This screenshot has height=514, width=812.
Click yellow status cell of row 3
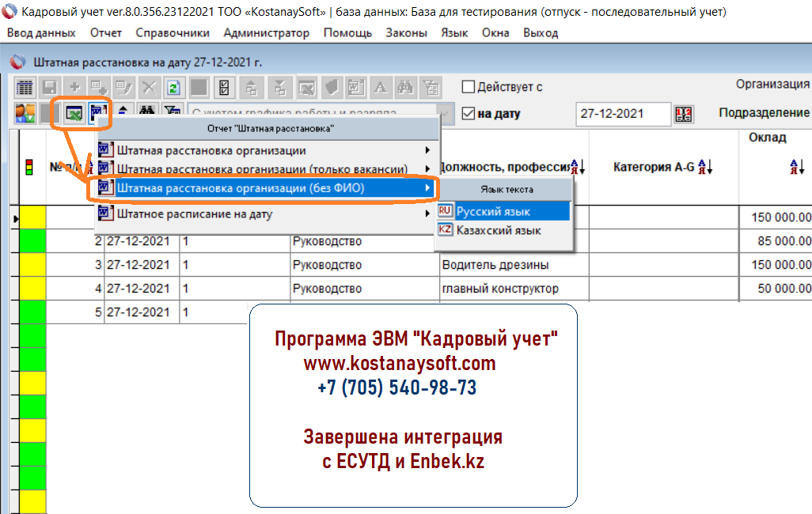[32, 264]
